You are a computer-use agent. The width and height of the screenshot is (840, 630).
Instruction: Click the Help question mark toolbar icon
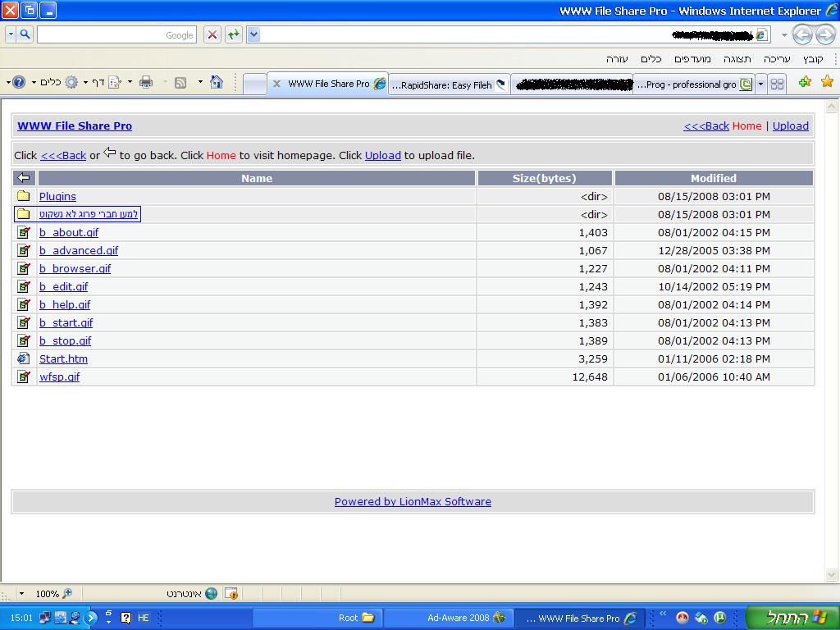pos(19,83)
